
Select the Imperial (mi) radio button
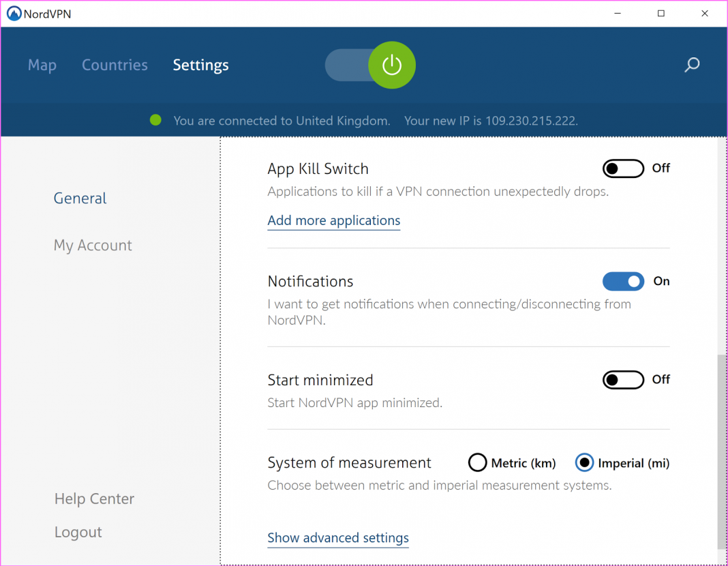coord(584,462)
